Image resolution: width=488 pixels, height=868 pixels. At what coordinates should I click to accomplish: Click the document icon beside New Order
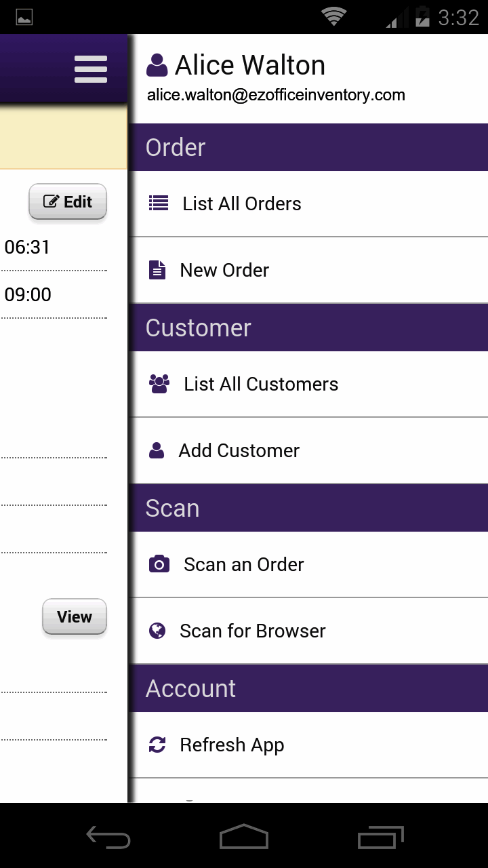click(157, 270)
